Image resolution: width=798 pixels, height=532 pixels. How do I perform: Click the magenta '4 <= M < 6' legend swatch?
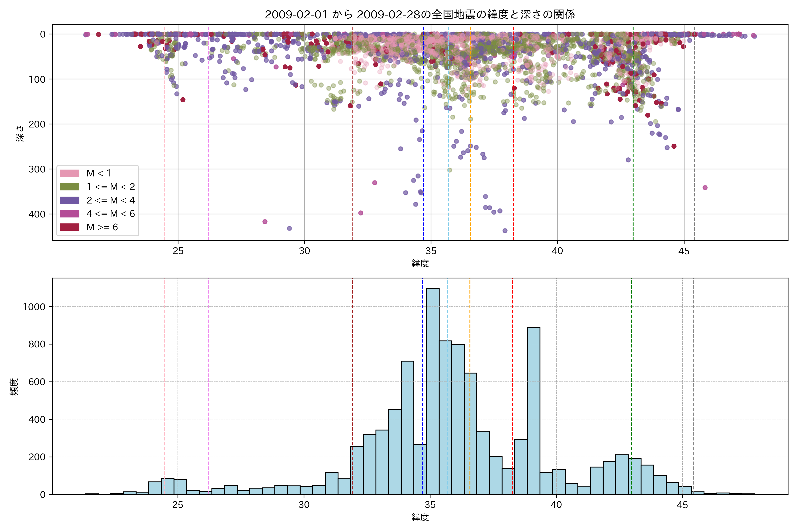pos(70,214)
